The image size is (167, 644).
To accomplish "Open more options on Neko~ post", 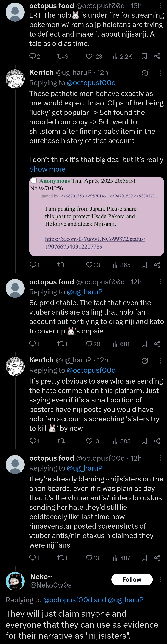I will (x=160, y=579).
